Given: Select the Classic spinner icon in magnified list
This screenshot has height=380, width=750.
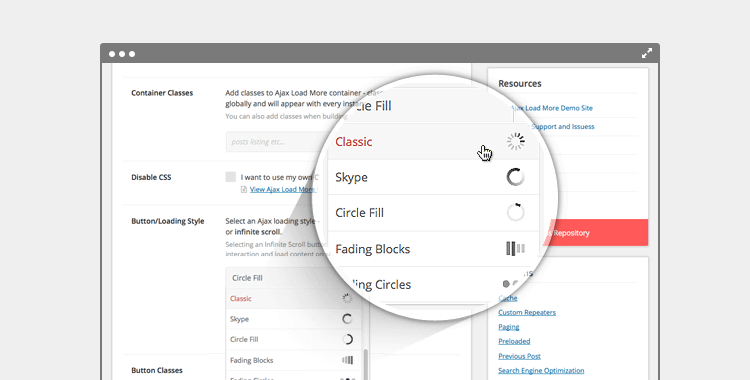Looking at the screenshot, I should click(x=516, y=141).
